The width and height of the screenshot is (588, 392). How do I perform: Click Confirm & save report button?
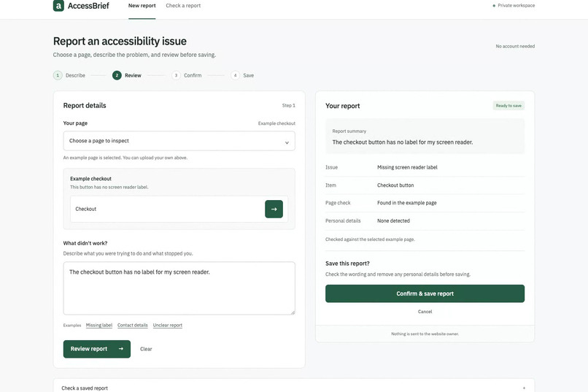pos(425,293)
